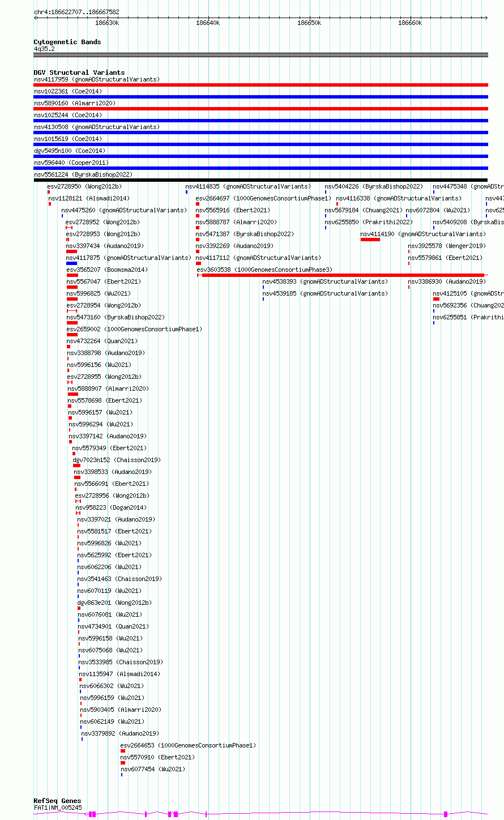This screenshot has width=504, height=820.
Task: Click dgv7023n152 (Chaisson2019) label
Action: (x=117, y=460)
